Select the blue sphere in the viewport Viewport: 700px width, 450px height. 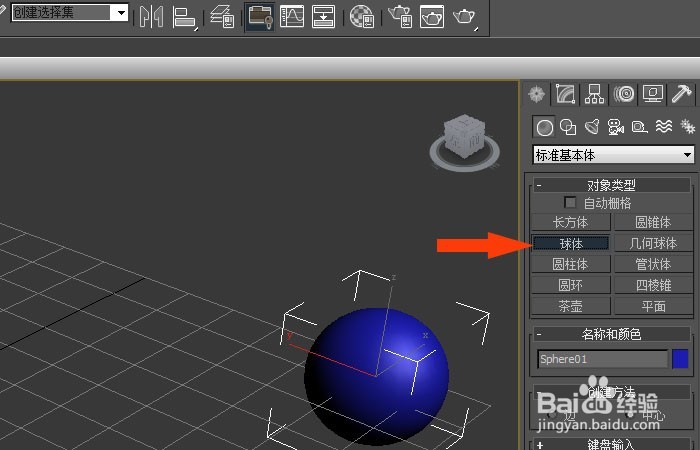pos(376,376)
